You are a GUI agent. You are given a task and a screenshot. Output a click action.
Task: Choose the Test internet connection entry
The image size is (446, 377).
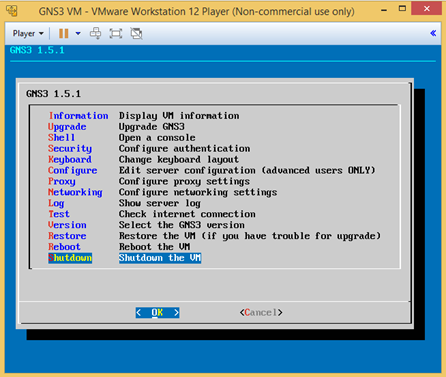click(x=59, y=214)
